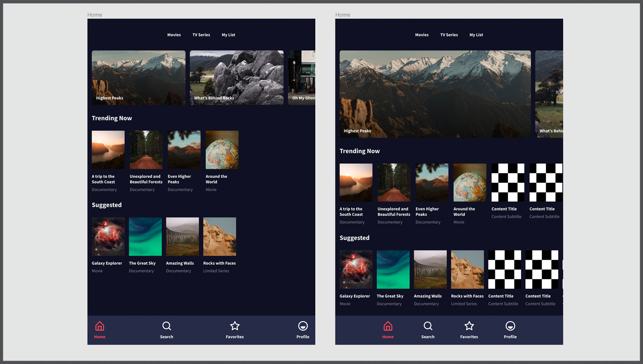The width and height of the screenshot is (643, 364).
Task: Click the Home frame label above the left artboard
Action: click(95, 15)
